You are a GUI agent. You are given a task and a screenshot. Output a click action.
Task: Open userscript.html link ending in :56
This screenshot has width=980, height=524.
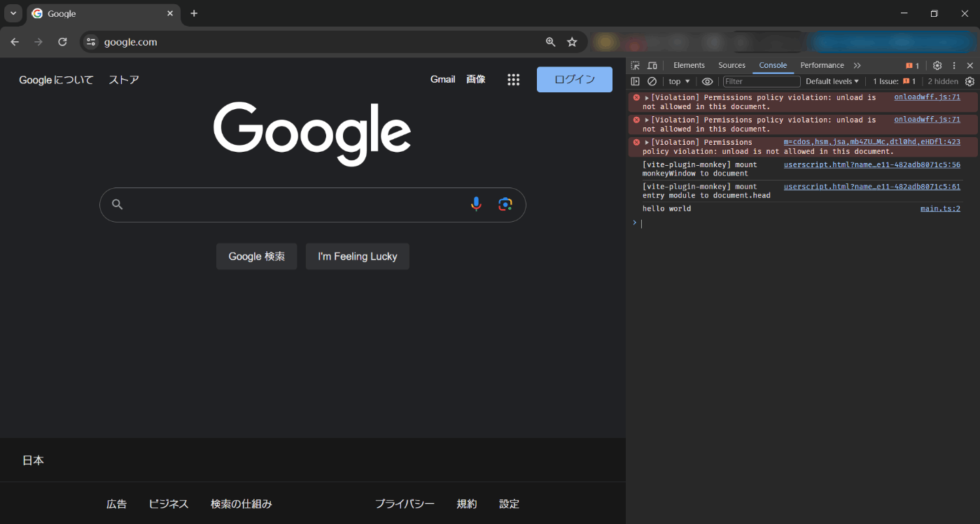click(x=872, y=164)
